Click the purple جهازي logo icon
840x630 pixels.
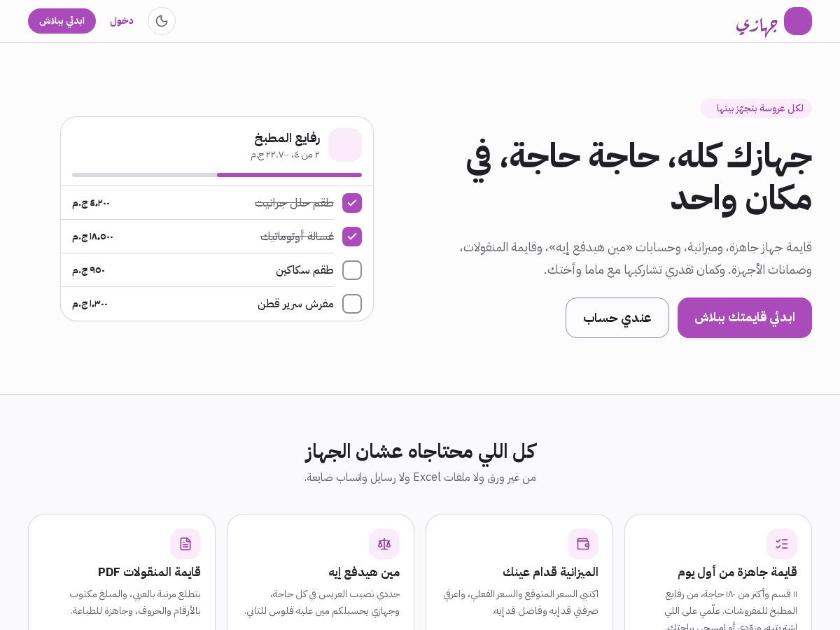(x=798, y=21)
